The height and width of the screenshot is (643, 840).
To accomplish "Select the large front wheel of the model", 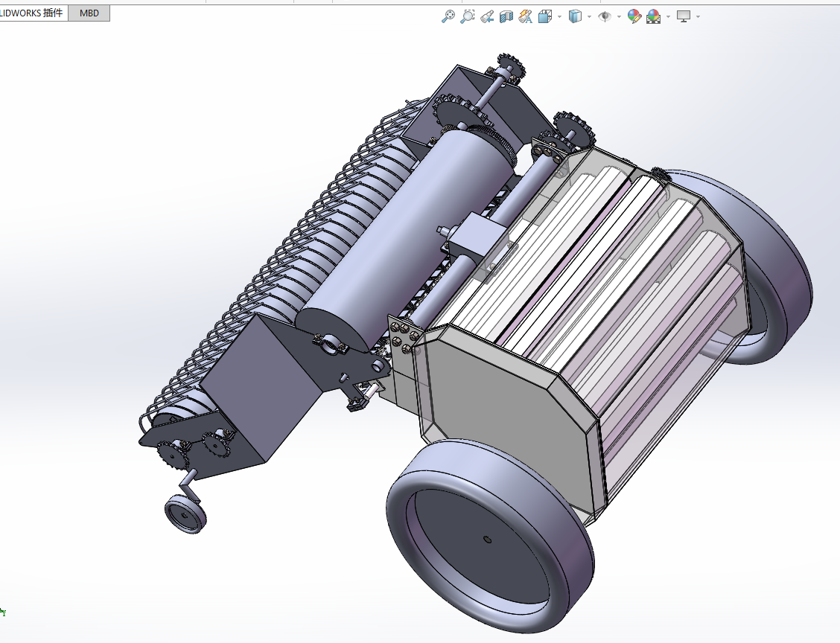I will (489, 537).
